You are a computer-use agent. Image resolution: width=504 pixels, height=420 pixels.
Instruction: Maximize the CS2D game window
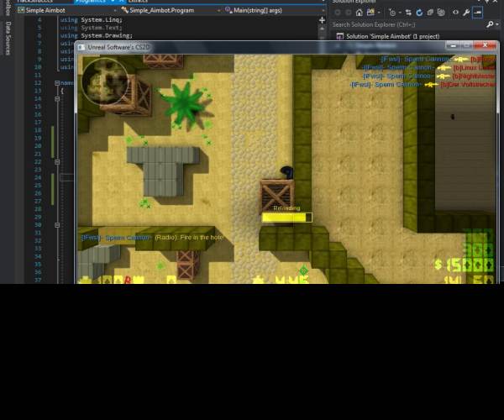click(469, 45)
